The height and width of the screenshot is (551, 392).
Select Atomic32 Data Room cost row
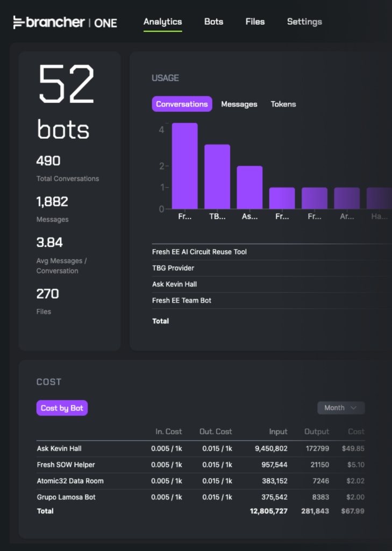(x=201, y=481)
